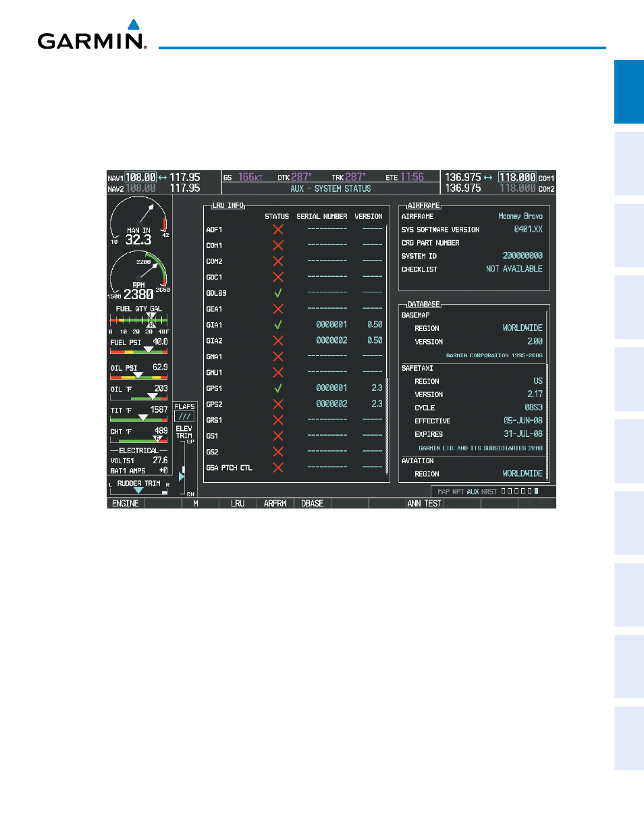Click the AUX page group label
Screen dimensions: 644x834
tap(473, 492)
